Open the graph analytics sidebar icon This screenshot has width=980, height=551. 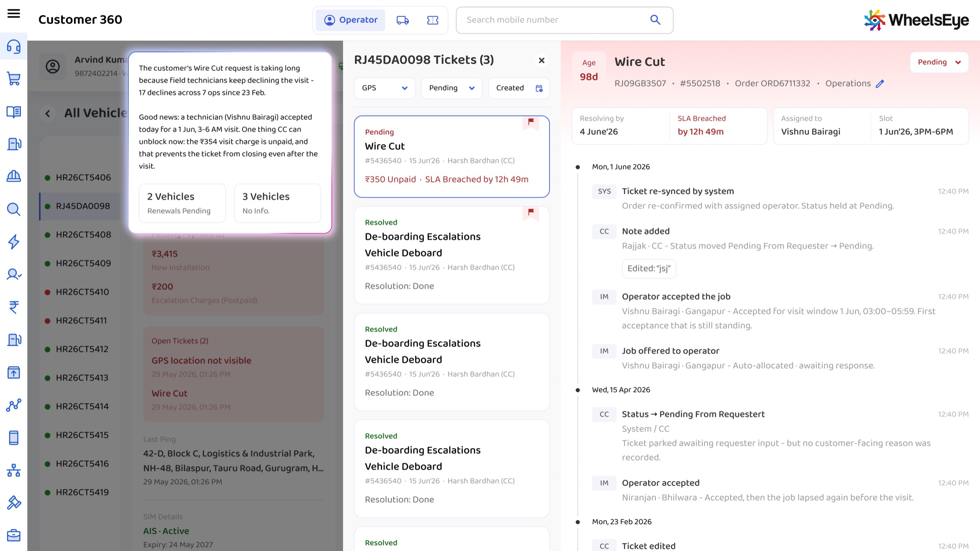click(14, 405)
